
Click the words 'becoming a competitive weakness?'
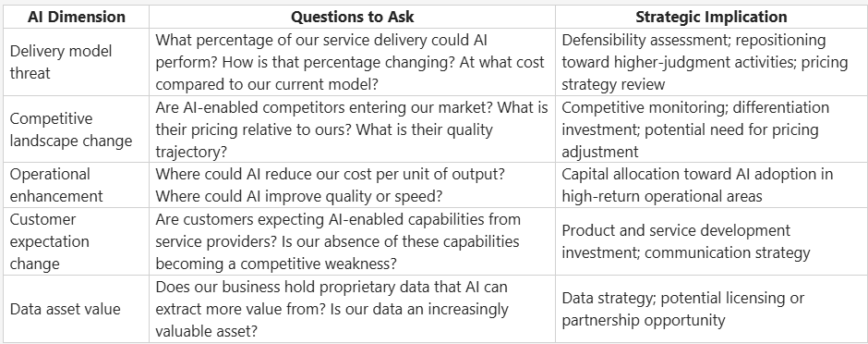[276, 264]
